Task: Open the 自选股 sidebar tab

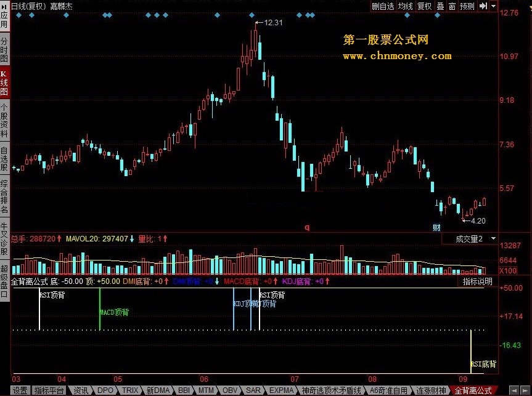Action: pos(4,158)
